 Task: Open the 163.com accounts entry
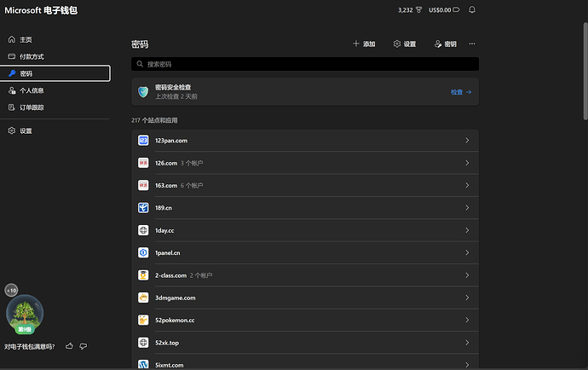[305, 185]
